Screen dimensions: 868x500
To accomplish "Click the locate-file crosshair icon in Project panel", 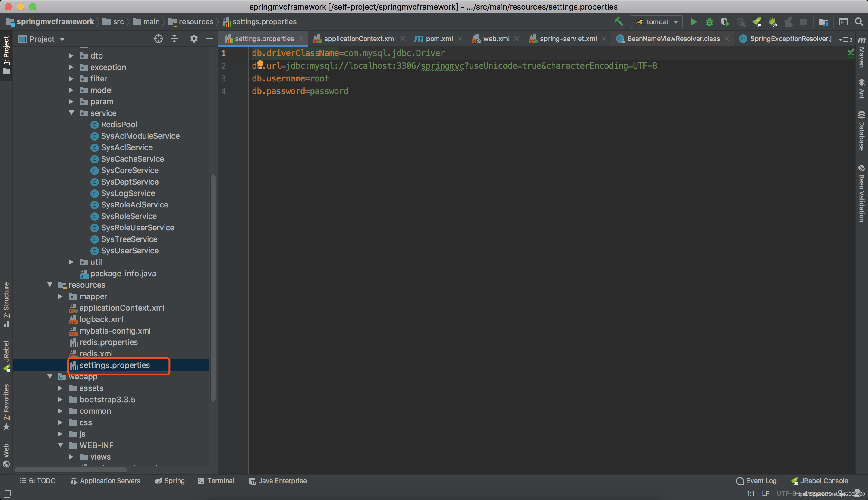I will (158, 39).
